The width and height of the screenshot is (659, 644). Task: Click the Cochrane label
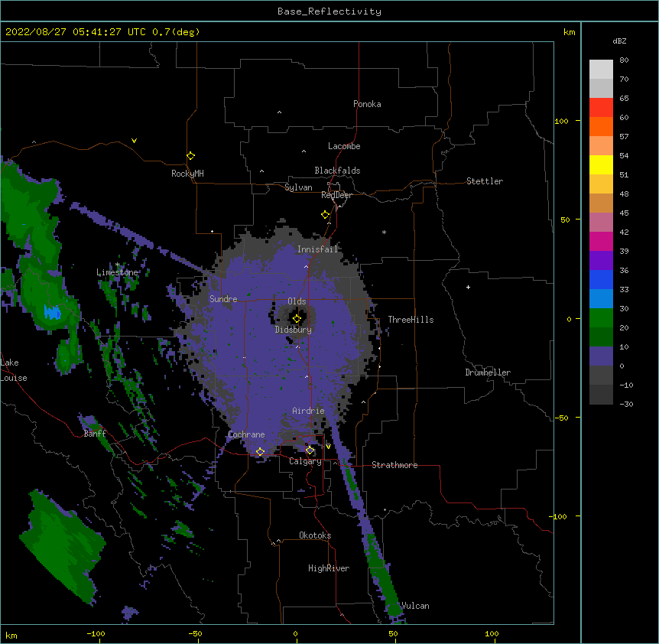click(x=246, y=434)
